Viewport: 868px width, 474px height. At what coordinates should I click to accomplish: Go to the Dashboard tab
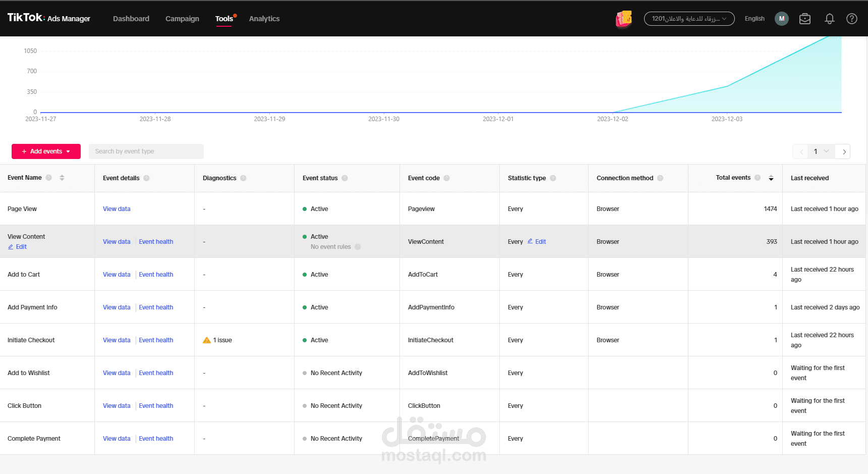(131, 19)
